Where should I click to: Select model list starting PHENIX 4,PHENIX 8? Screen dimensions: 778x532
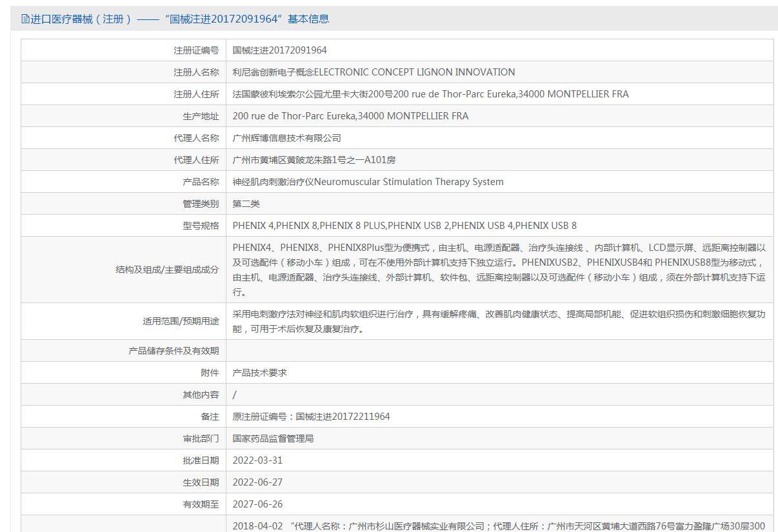click(x=405, y=226)
